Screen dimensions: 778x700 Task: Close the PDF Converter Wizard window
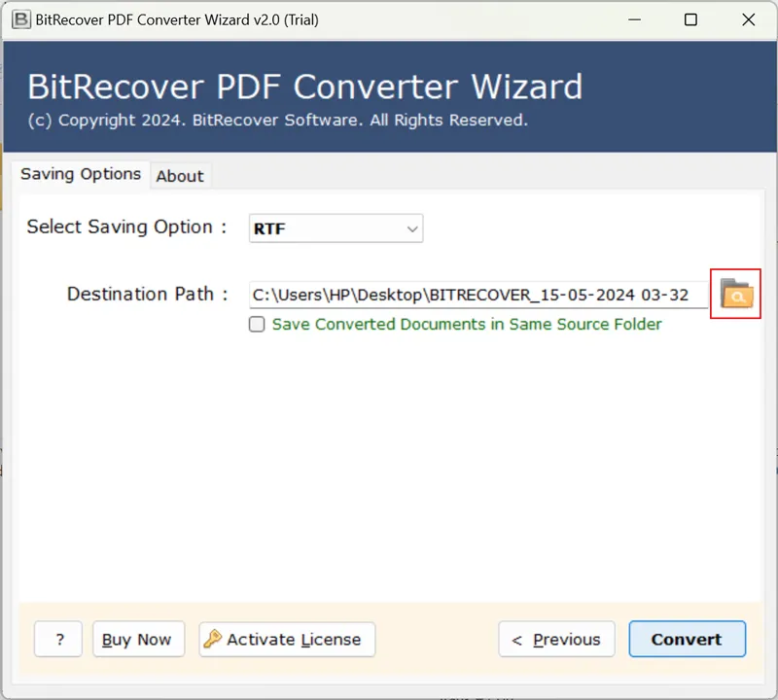748,19
